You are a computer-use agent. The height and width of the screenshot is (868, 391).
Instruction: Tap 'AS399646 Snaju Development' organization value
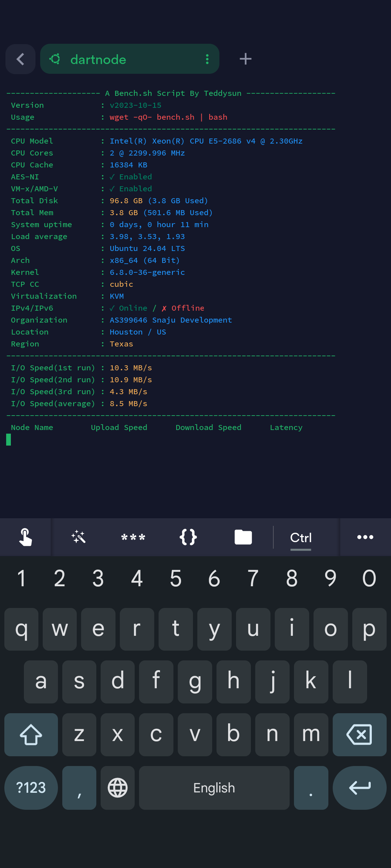click(171, 320)
